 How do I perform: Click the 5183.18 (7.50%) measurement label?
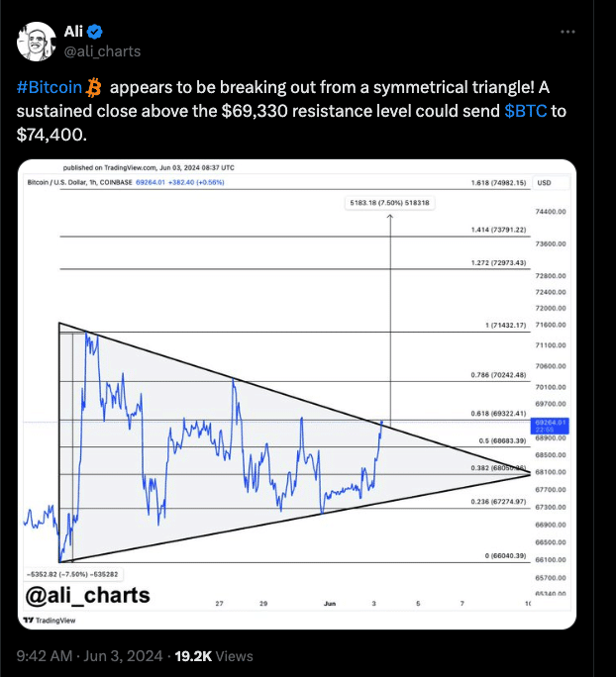(x=389, y=203)
